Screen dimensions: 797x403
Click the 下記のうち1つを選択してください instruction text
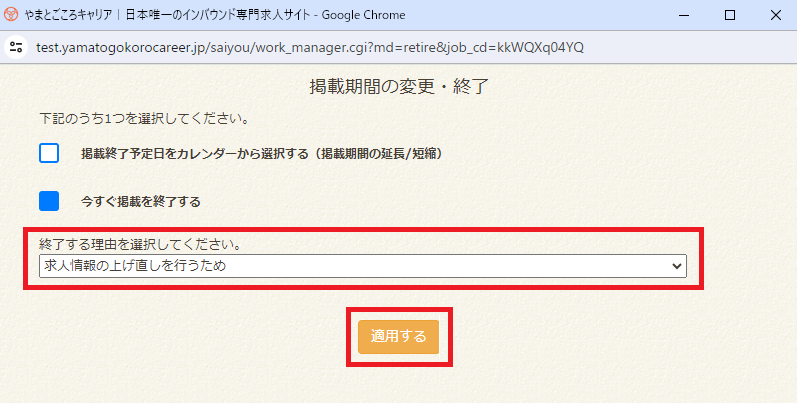coord(143,118)
